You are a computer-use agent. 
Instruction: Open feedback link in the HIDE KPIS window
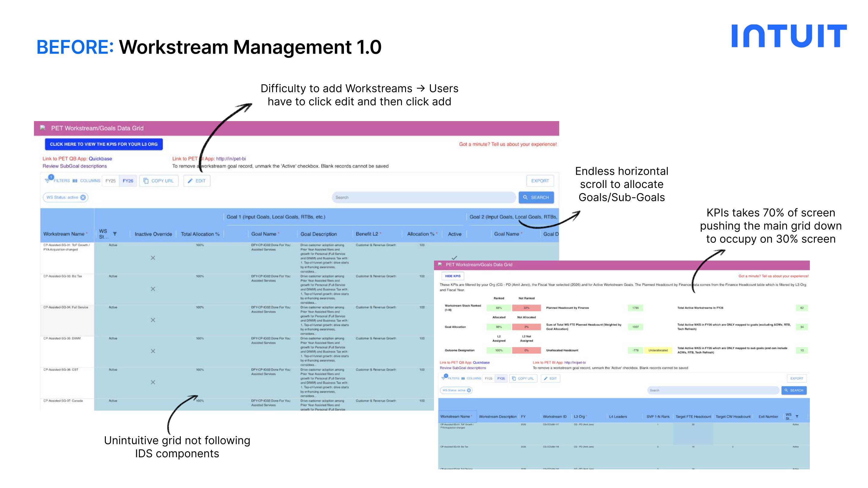tap(773, 276)
